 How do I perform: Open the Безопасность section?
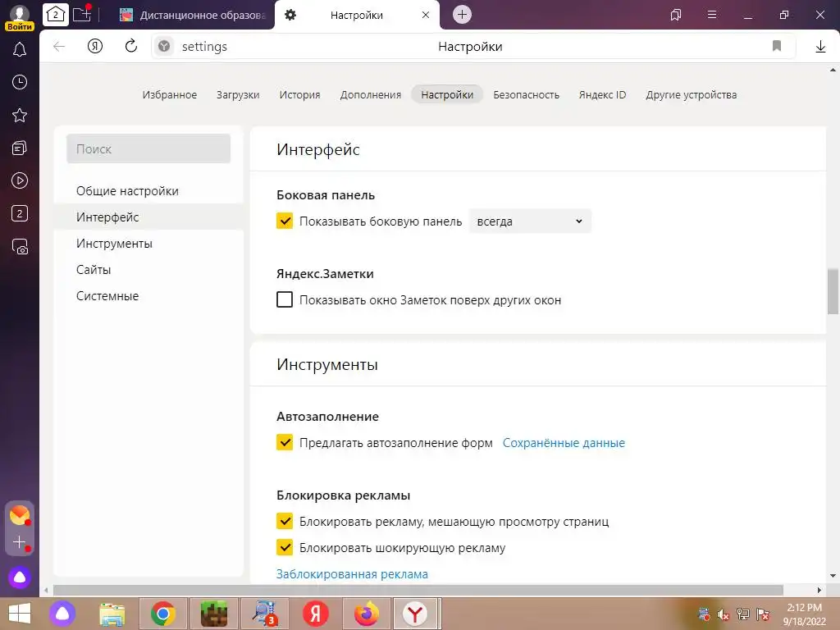click(x=526, y=95)
